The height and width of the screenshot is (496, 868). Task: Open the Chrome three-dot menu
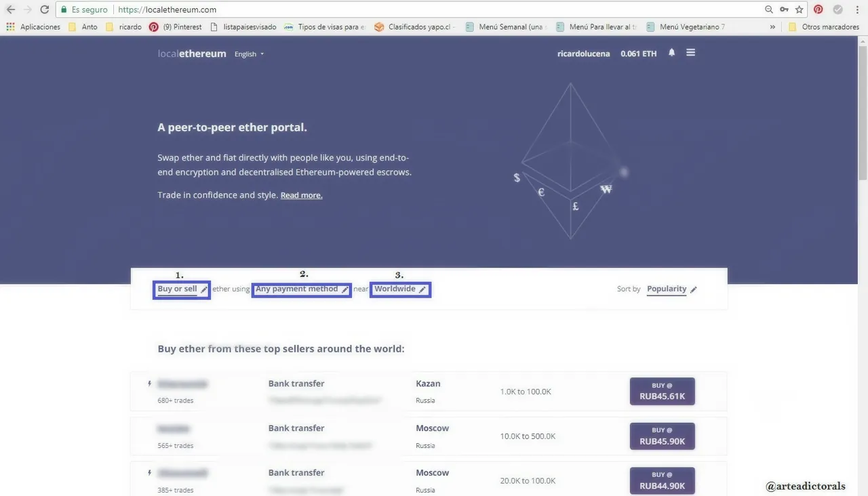click(856, 9)
